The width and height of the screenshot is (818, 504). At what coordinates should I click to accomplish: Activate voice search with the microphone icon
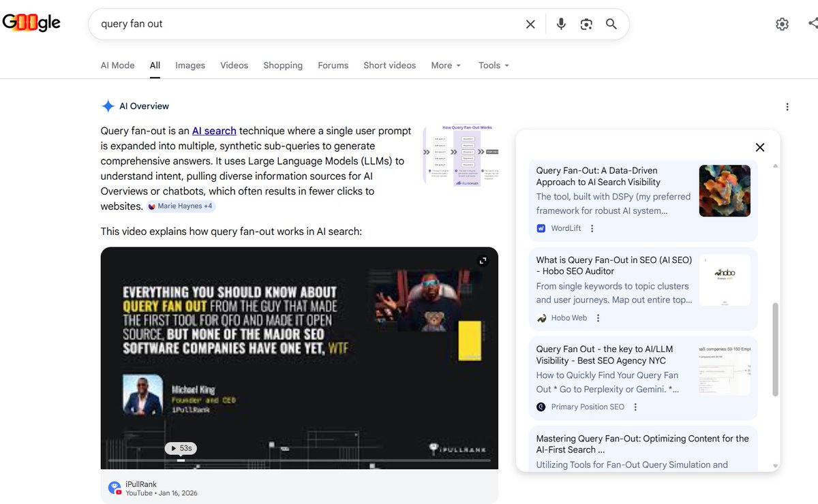pos(560,24)
